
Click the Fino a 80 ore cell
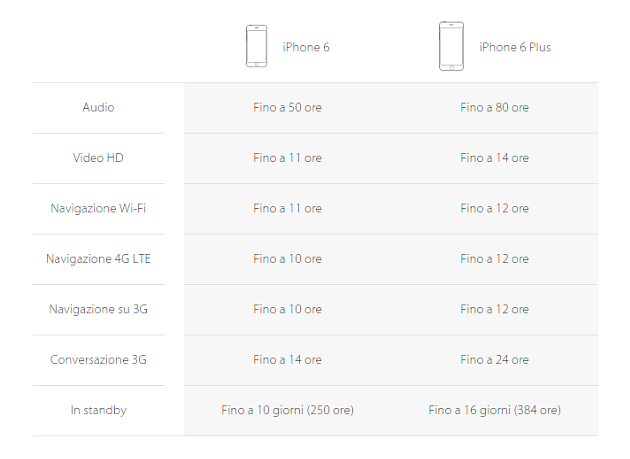click(x=495, y=107)
